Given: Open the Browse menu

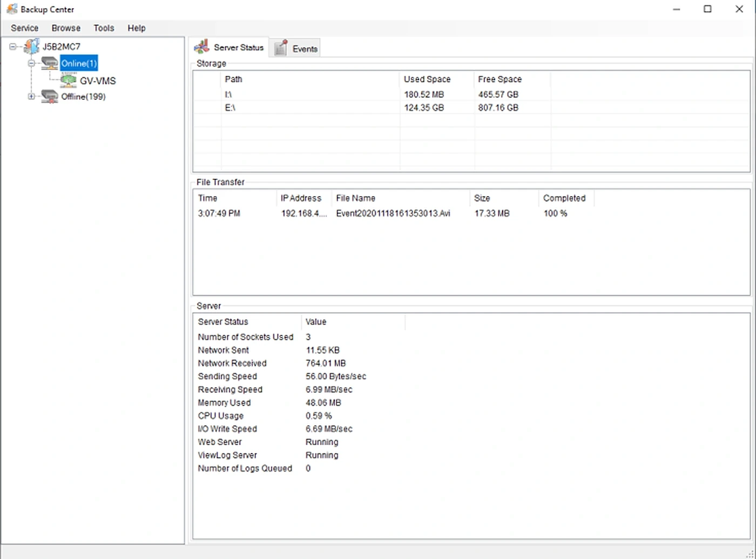Looking at the screenshot, I should click(x=66, y=28).
